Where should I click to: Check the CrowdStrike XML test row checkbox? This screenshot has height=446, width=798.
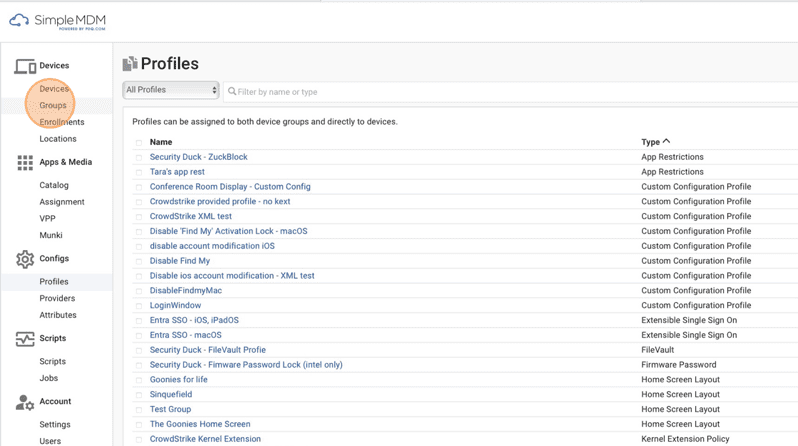pos(138,216)
